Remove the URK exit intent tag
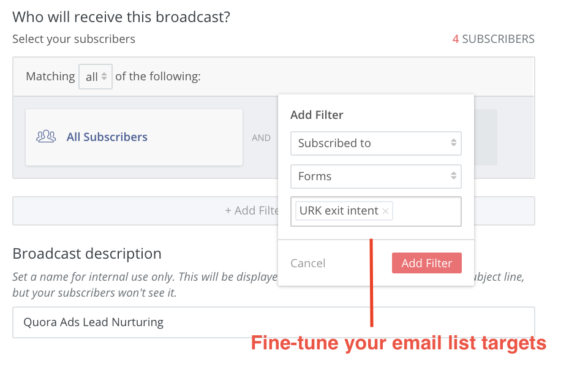 click(385, 211)
